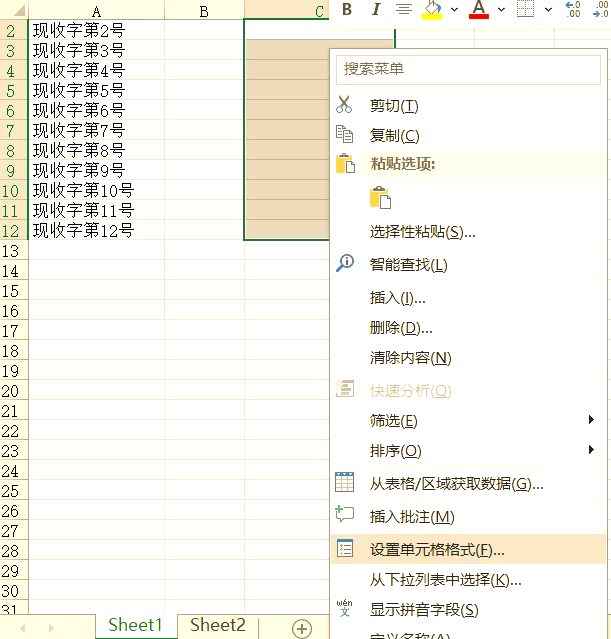Select column B header
This screenshot has height=639, width=611.
click(204, 10)
